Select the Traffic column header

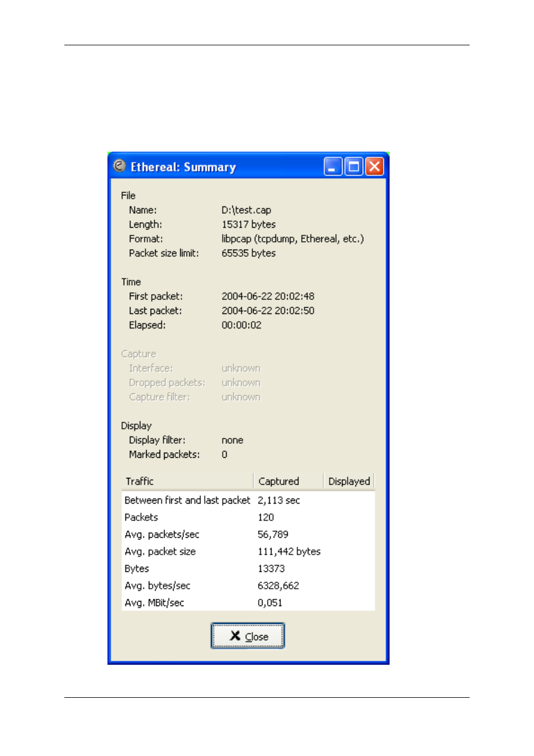[x=188, y=481]
